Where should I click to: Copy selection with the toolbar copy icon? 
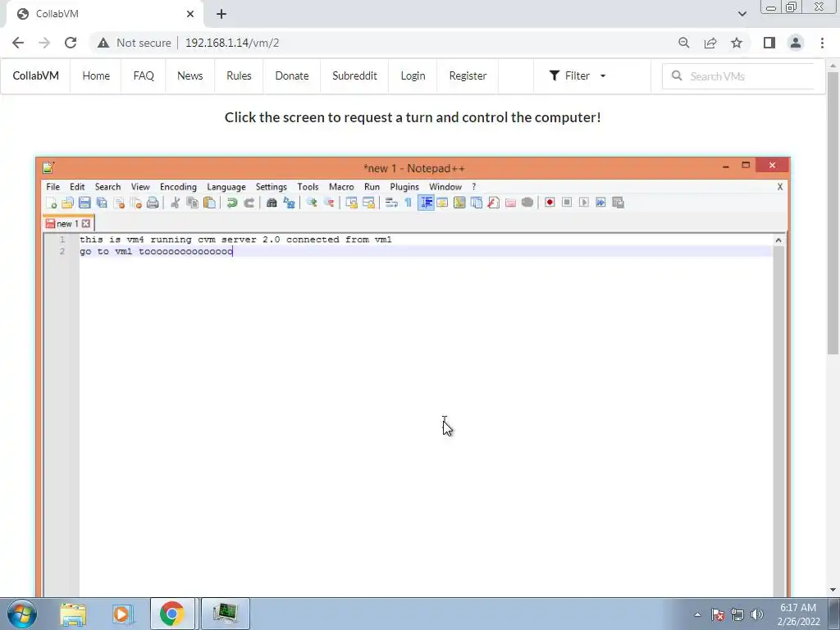pyautogui.click(x=192, y=203)
